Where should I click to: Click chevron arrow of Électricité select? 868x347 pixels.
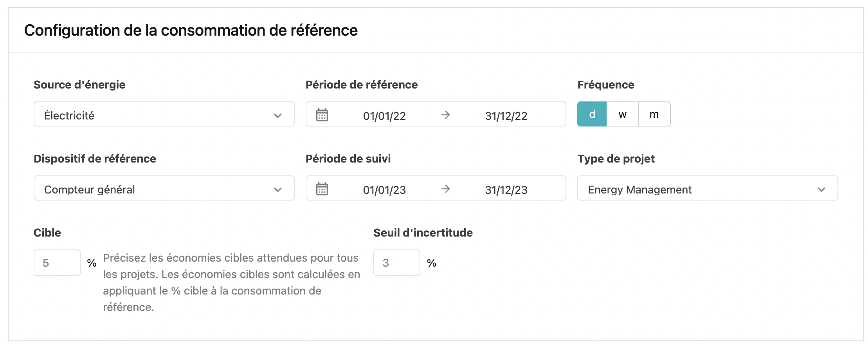278,116
